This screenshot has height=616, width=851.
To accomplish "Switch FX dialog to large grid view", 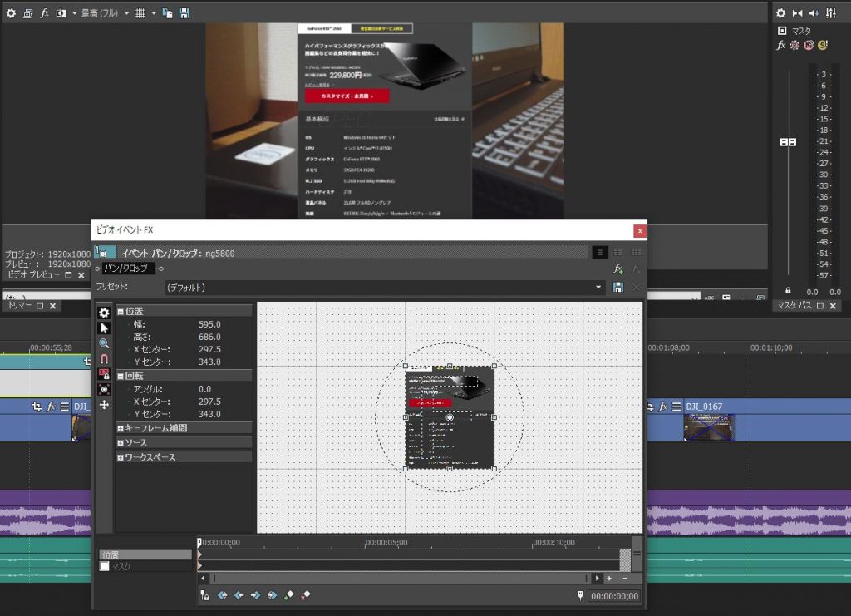I will (x=636, y=253).
